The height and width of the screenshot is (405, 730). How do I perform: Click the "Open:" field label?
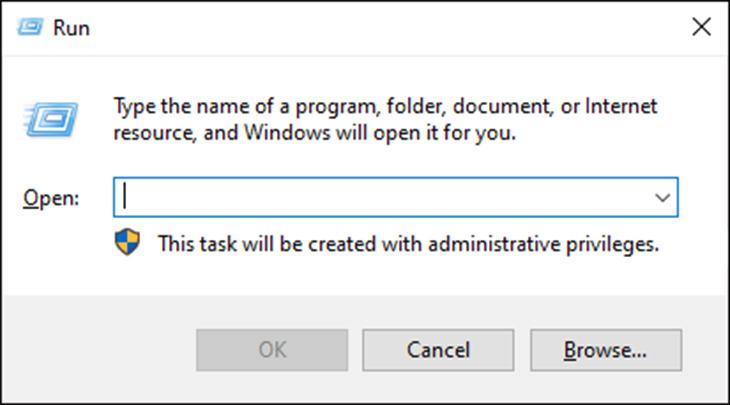tap(51, 198)
